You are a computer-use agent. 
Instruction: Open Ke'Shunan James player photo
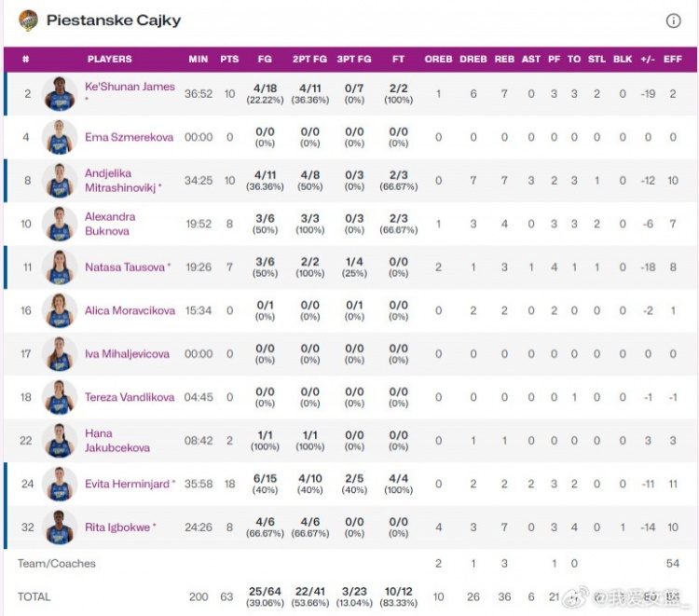point(60,94)
